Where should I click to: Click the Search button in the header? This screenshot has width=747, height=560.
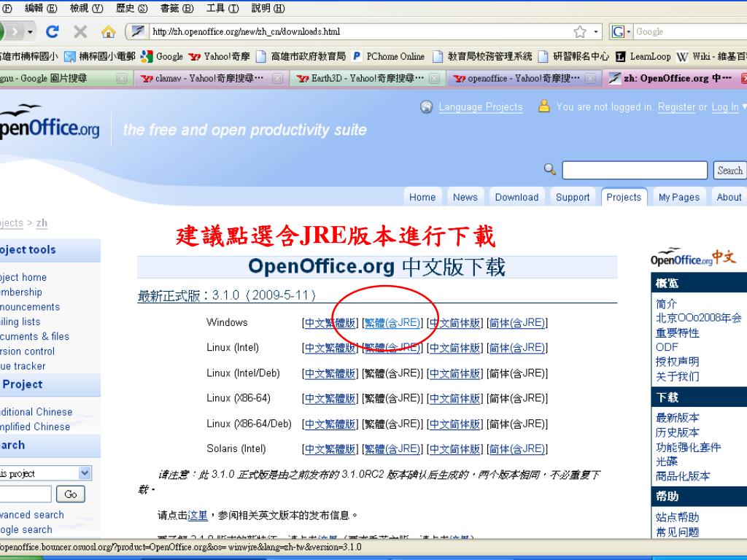click(x=729, y=170)
